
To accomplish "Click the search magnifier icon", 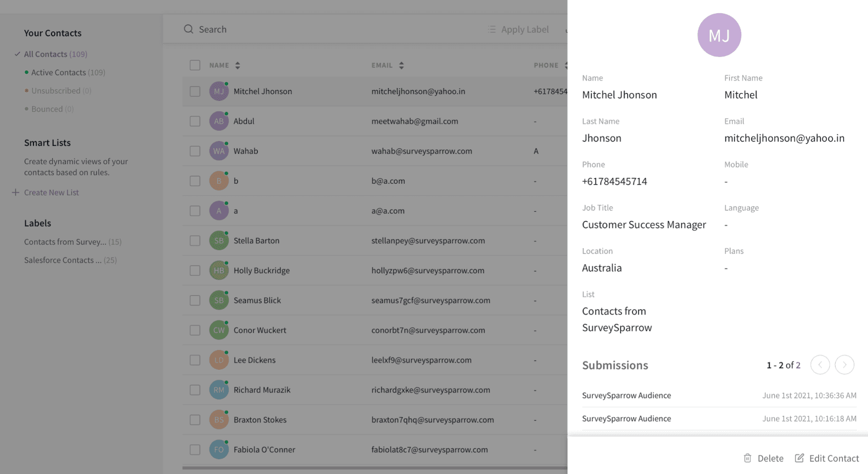I will [x=189, y=29].
